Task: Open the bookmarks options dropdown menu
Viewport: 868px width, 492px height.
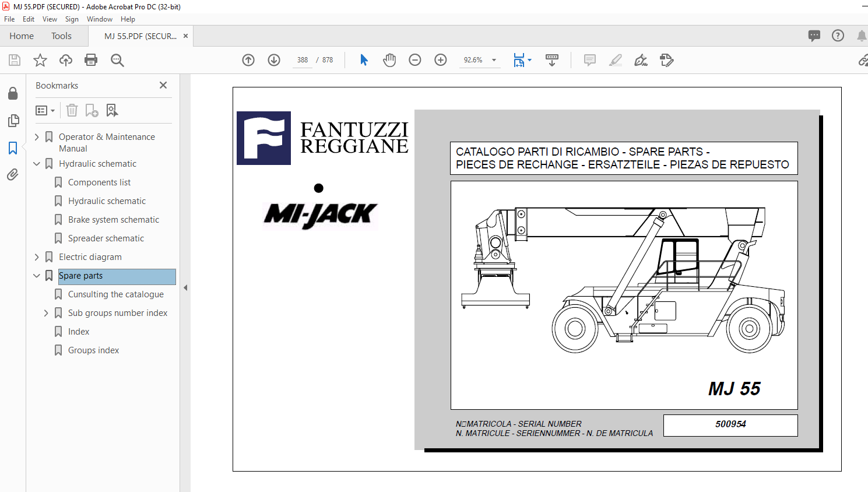Action: click(45, 110)
